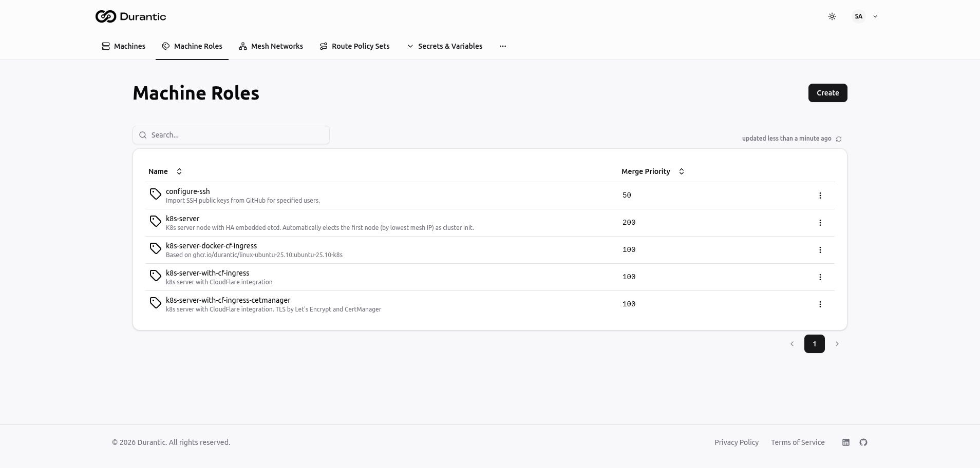Open the Privacy Policy link

click(736, 442)
